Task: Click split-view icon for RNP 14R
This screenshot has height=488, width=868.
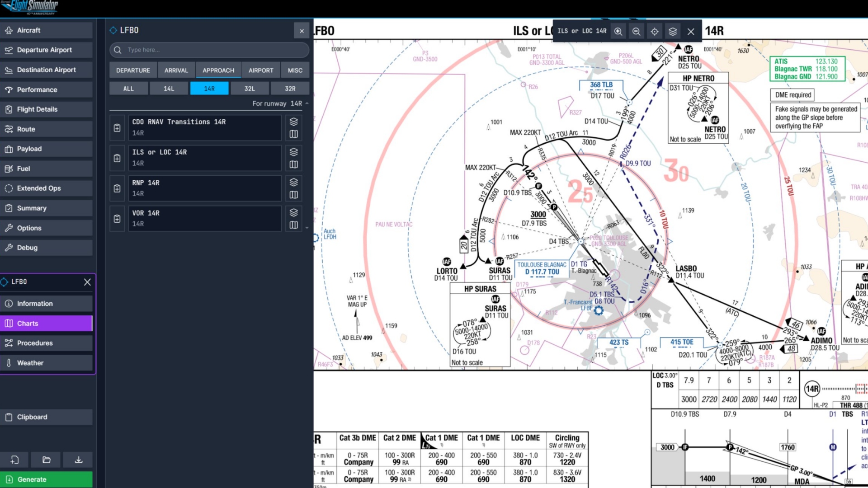Action: click(293, 195)
